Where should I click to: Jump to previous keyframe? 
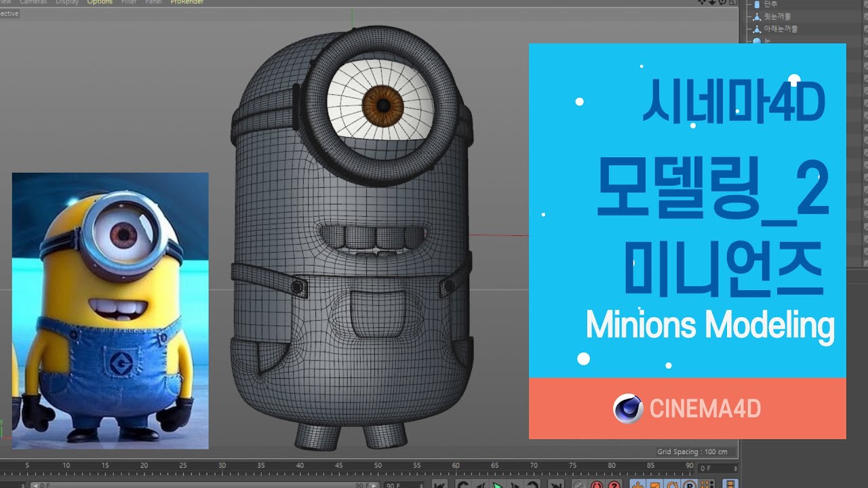pyautogui.click(x=464, y=484)
